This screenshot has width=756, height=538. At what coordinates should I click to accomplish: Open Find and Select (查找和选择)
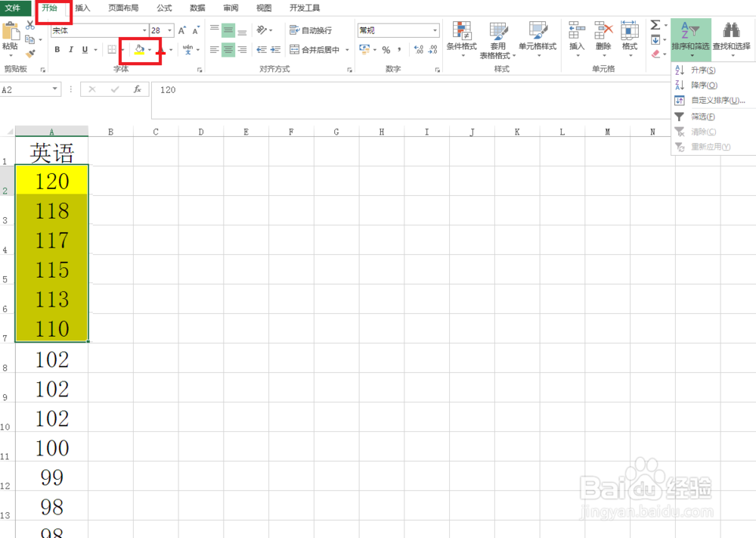coord(731,39)
